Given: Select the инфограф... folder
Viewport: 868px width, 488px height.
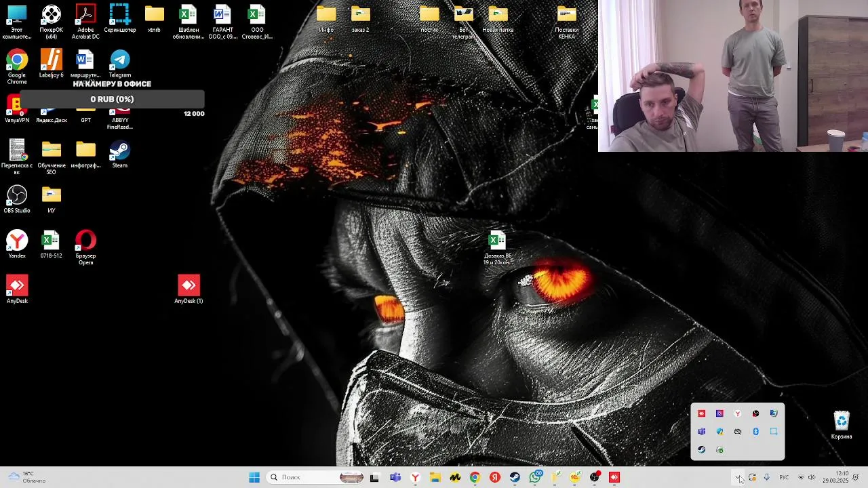Looking at the screenshot, I should (85, 154).
